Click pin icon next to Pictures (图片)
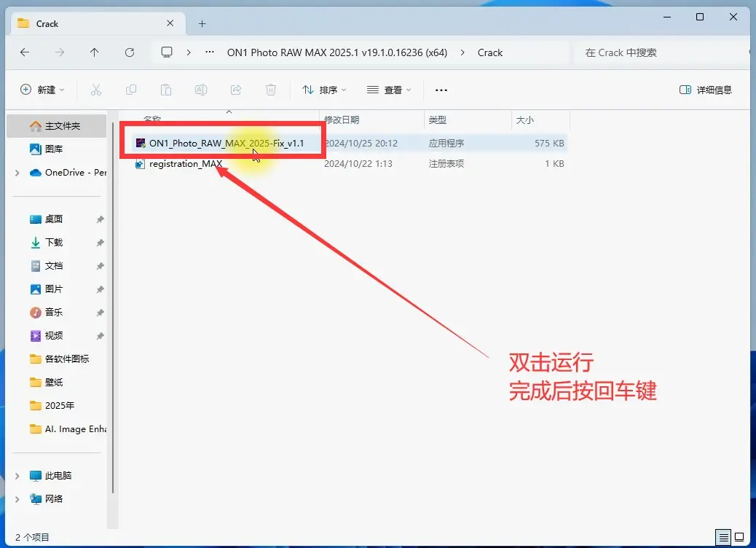The width and height of the screenshot is (756, 548). pos(100,289)
